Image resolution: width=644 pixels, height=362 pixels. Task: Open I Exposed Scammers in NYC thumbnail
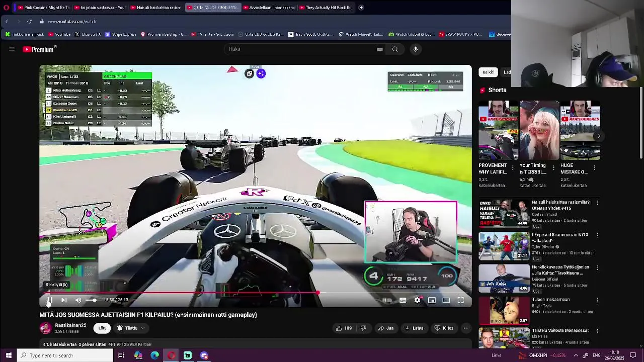(504, 245)
